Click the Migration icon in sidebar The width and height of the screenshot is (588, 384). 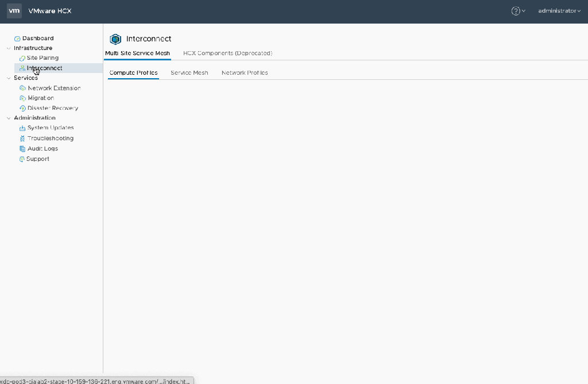(x=23, y=98)
